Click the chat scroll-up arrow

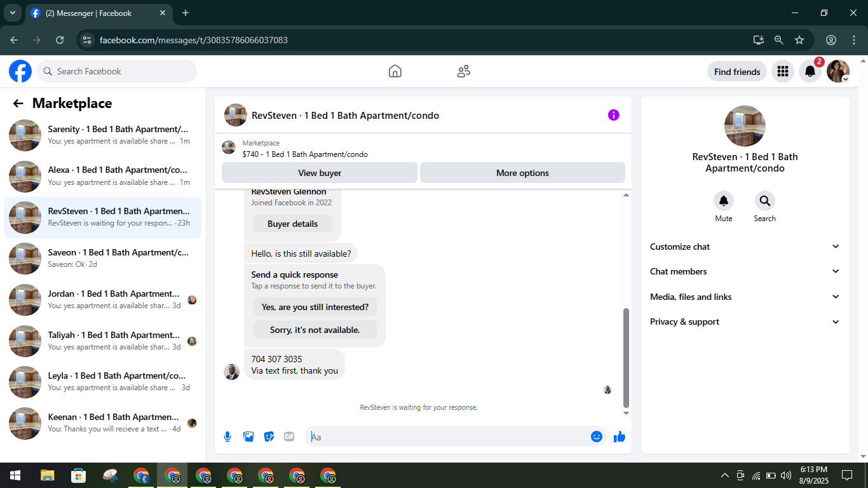pyautogui.click(x=626, y=195)
